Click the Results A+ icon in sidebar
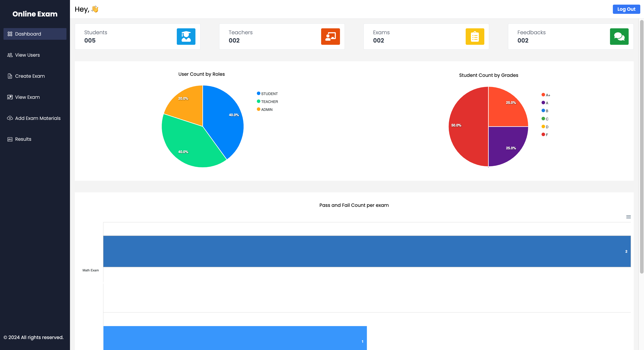The image size is (644, 350). click(x=10, y=139)
